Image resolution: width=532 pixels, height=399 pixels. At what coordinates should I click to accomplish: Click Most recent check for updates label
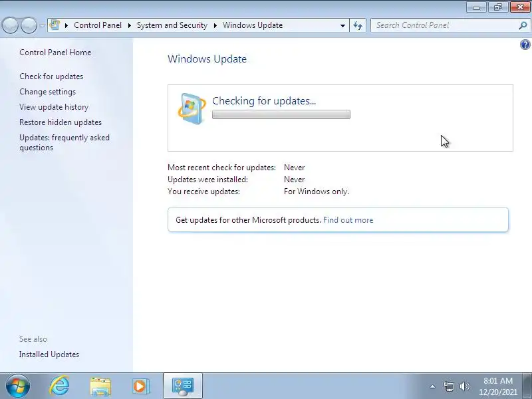[x=221, y=168]
